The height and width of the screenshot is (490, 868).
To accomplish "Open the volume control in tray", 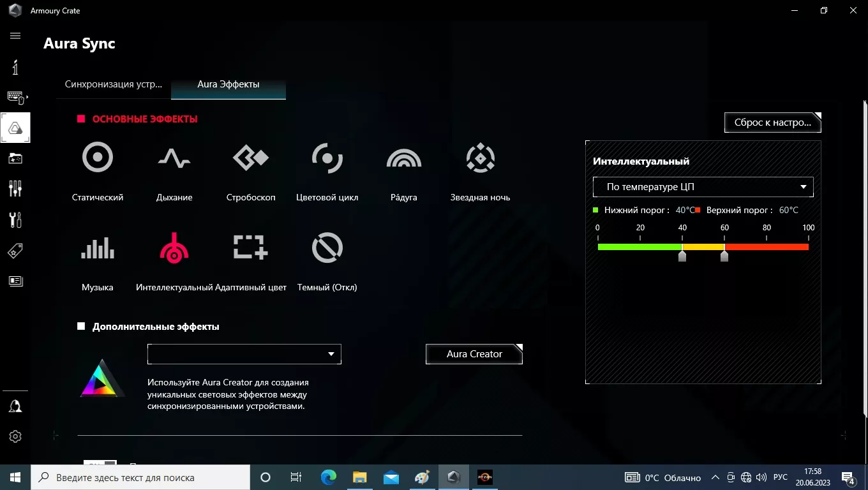I will [x=761, y=477].
